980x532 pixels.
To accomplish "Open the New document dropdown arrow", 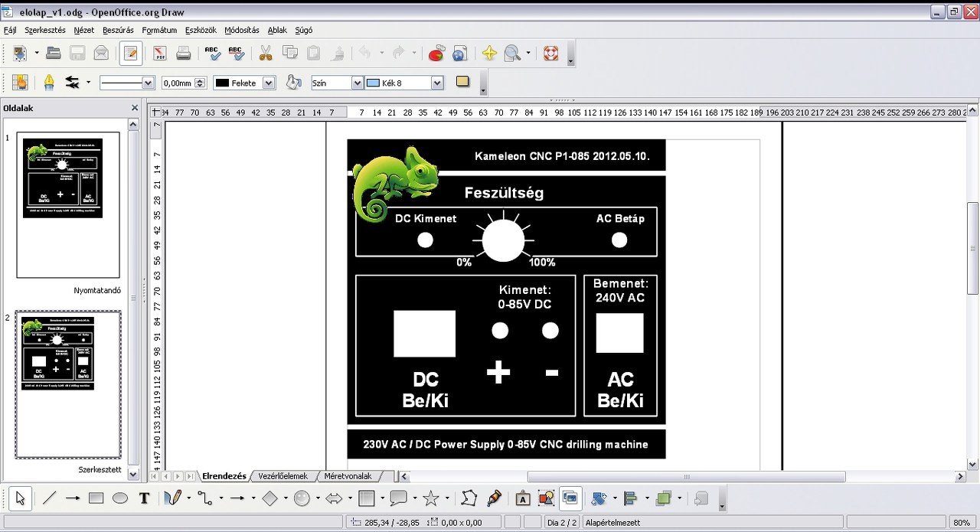I will click(36, 54).
